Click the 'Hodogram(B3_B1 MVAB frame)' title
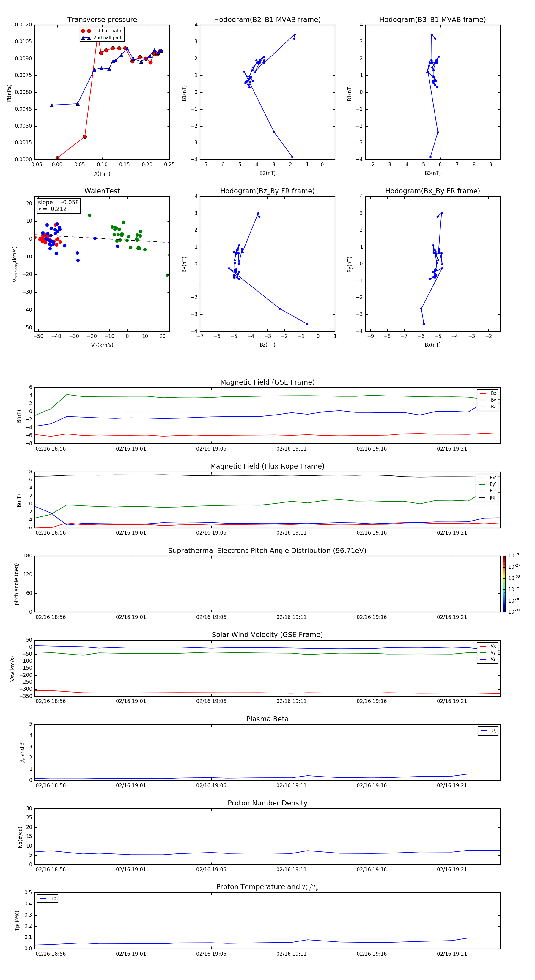 (432, 19)
